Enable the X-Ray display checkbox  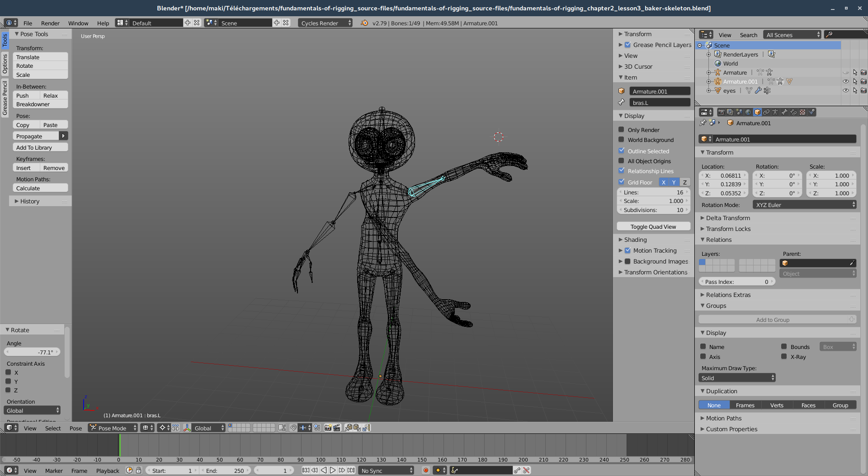[x=784, y=357]
